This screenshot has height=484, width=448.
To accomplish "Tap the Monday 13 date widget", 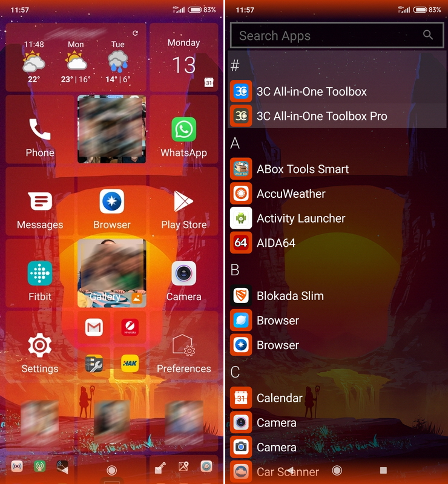I will [x=184, y=57].
